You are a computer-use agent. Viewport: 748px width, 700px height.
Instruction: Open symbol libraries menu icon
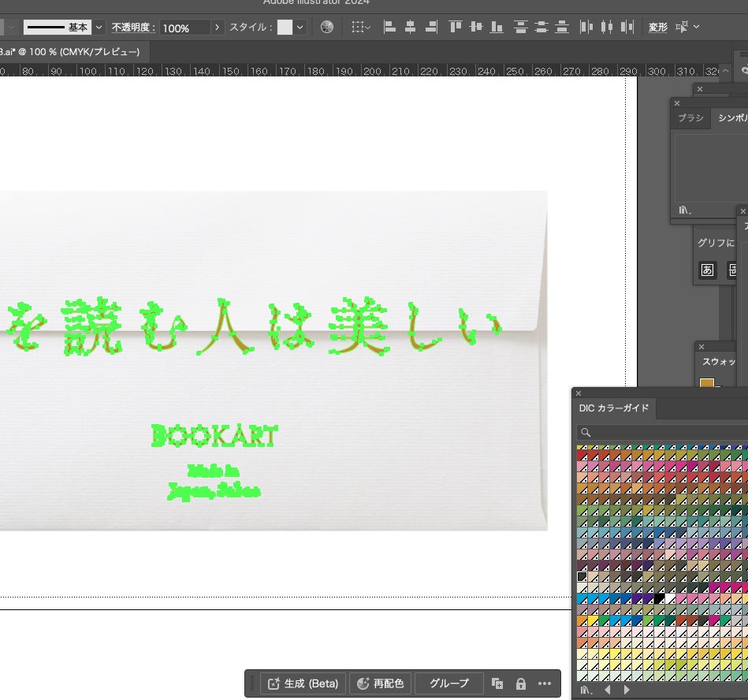685,210
